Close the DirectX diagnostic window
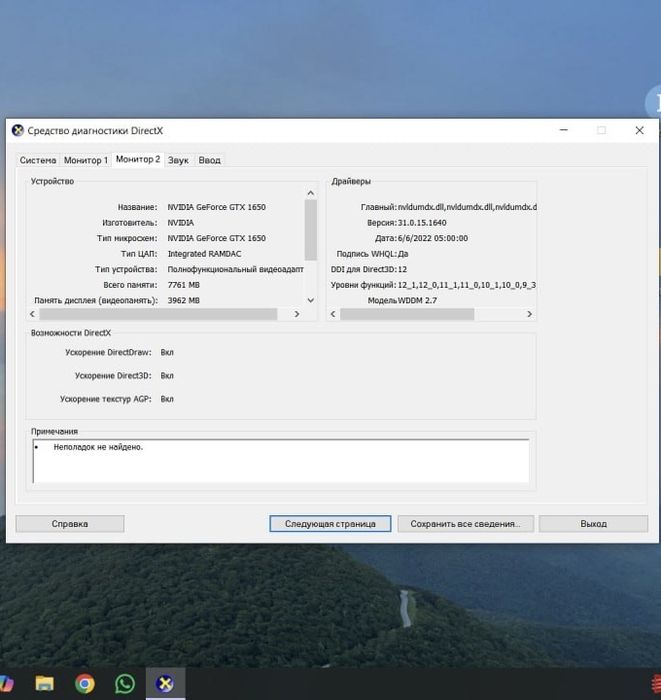Image resolution: width=661 pixels, height=700 pixels. tap(639, 130)
